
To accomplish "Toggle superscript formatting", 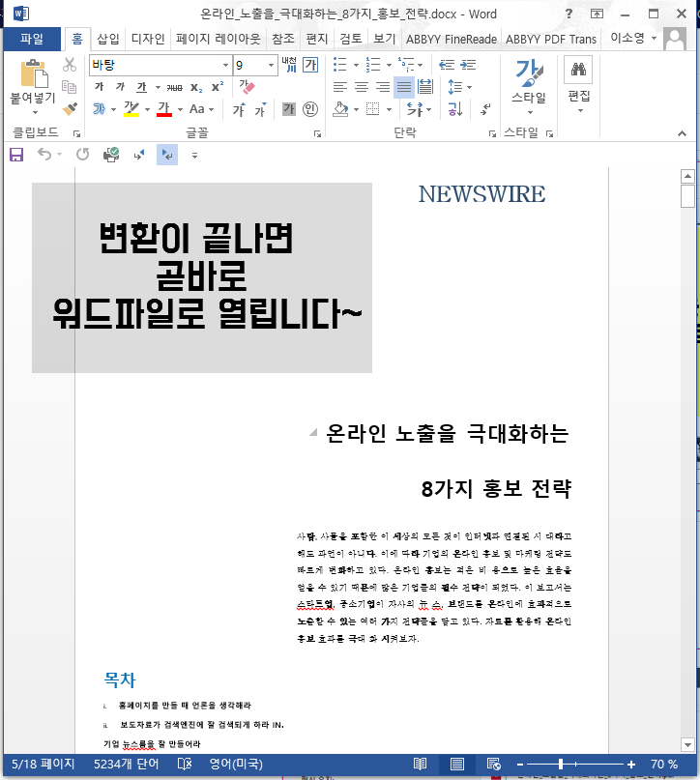I will pyautogui.click(x=218, y=87).
